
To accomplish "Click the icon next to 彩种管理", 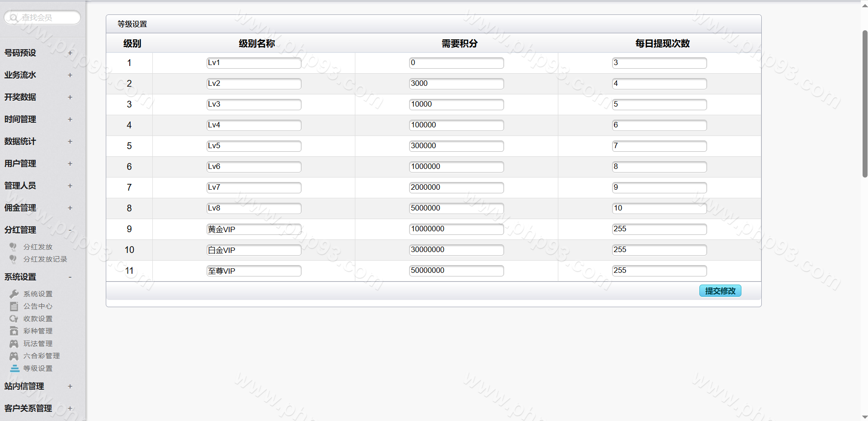I will (14, 331).
